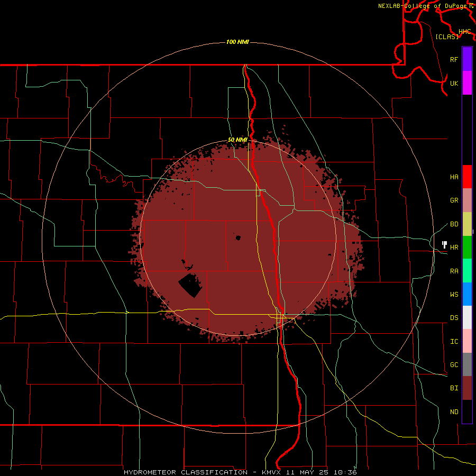Screen dimensions: 476x476
Task: Click the HYDROMETEOR CLASSIFICATION title caption
Action: coord(186,472)
